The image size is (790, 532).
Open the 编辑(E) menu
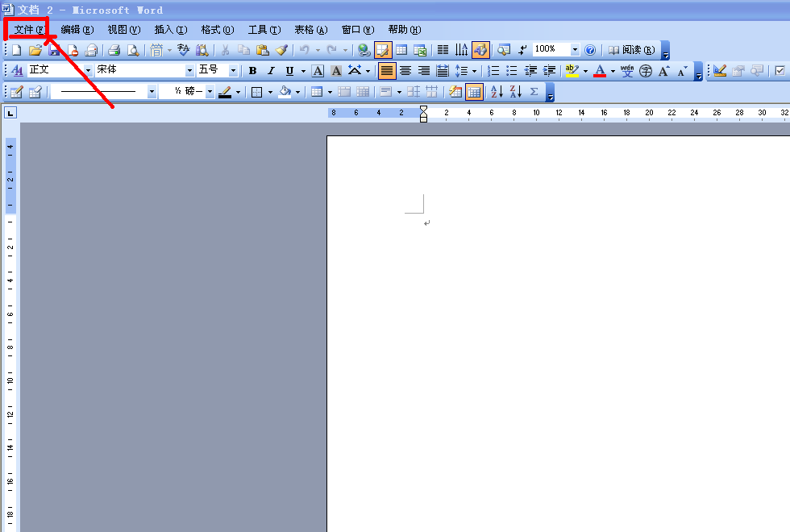(77, 30)
